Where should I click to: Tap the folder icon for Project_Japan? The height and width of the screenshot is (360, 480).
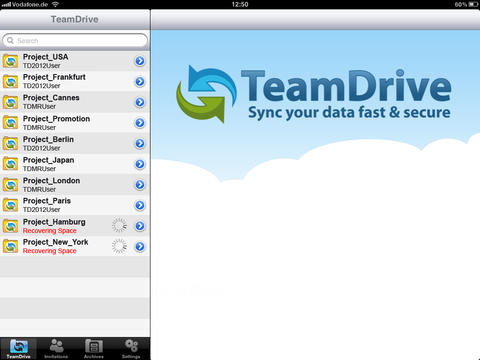tap(10, 164)
